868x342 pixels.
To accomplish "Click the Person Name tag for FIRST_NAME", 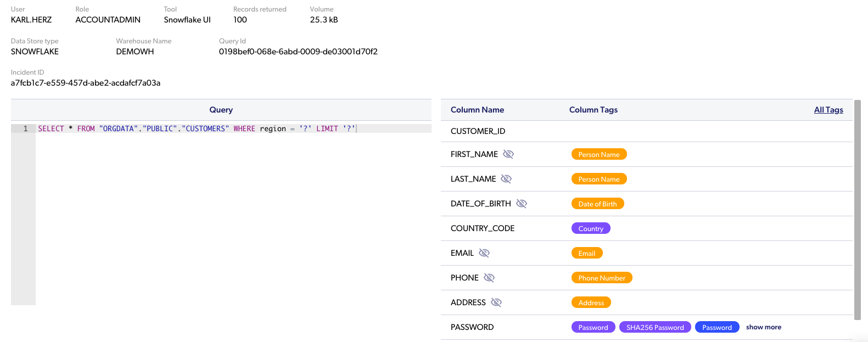I will point(598,154).
